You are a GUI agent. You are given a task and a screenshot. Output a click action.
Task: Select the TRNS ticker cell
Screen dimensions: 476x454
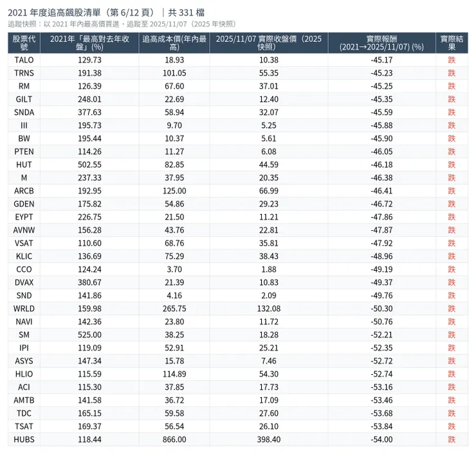point(24,73)
